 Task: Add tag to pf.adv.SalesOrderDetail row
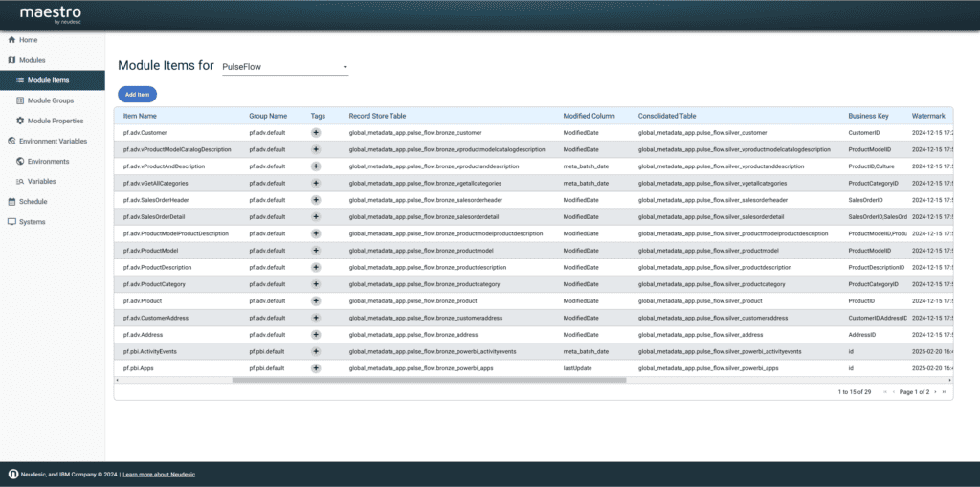[x=316, y=217]
